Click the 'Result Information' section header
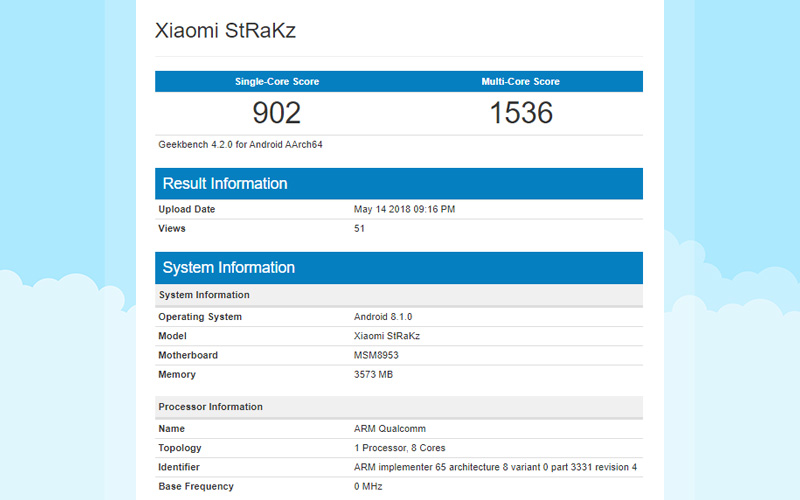Screen dimensions: 800x500 (x=399, y=184)
